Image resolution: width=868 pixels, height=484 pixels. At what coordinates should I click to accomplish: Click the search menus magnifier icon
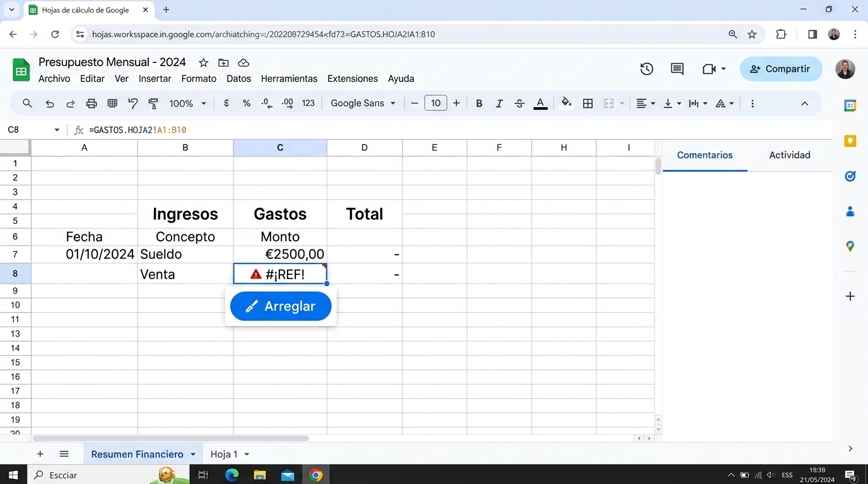[27, 103]
